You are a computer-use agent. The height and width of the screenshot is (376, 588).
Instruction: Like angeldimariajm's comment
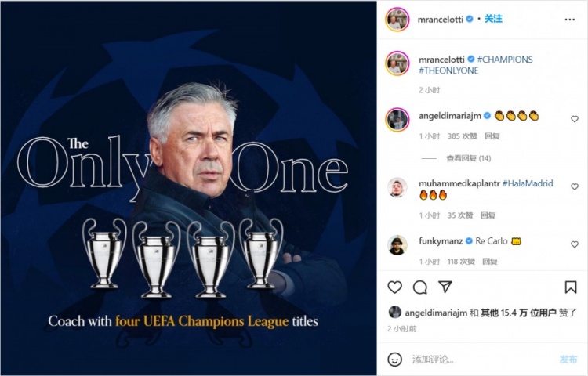click(x=575, y=119)
